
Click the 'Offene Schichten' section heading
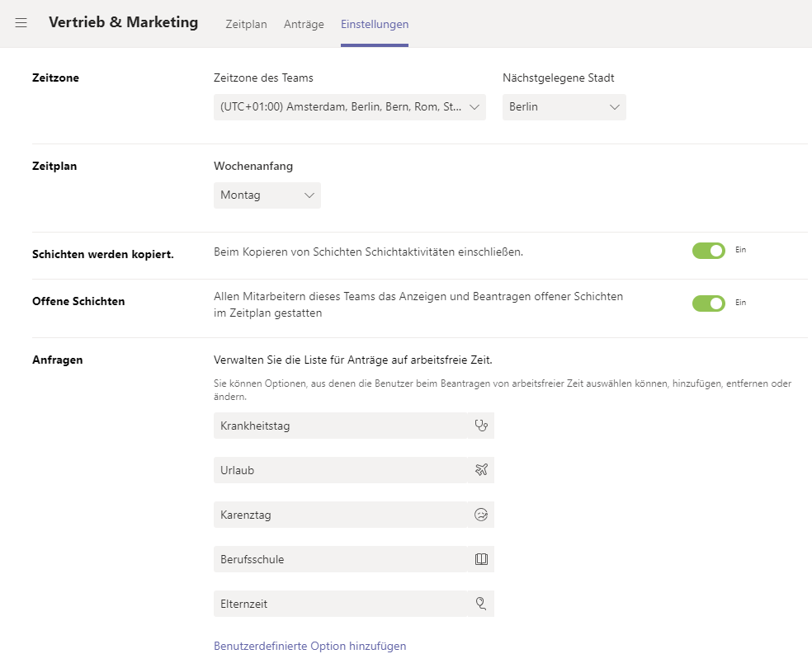pos(78,301)
